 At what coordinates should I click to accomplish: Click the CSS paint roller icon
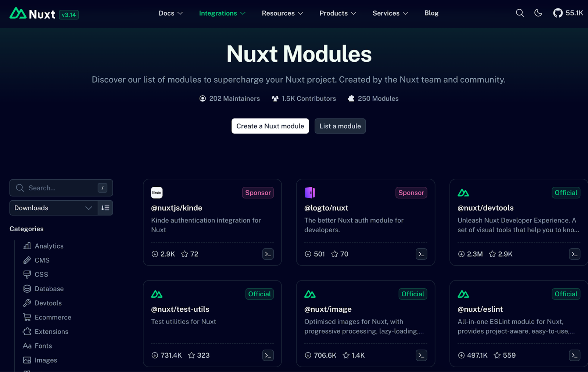click(x=27, y=275)
